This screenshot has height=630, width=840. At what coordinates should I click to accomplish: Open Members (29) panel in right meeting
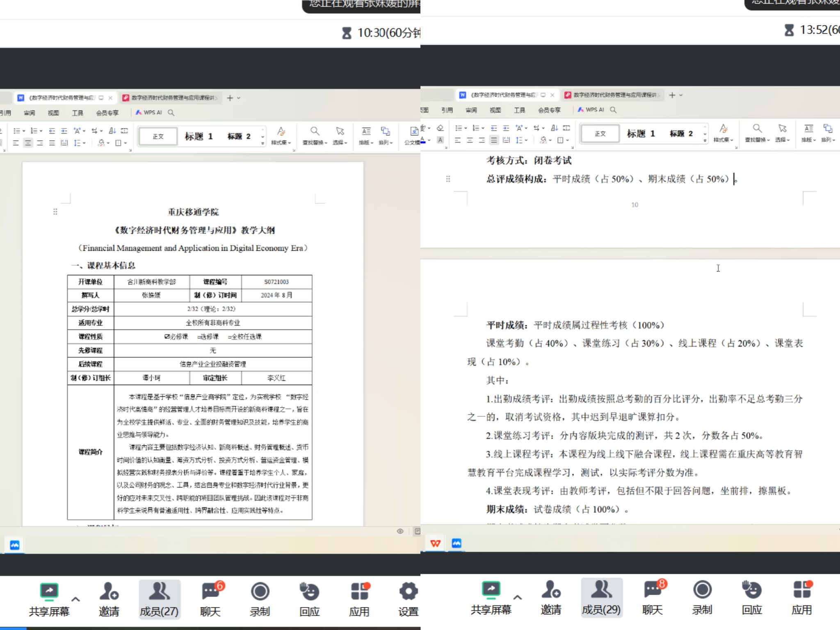[601, 598]
